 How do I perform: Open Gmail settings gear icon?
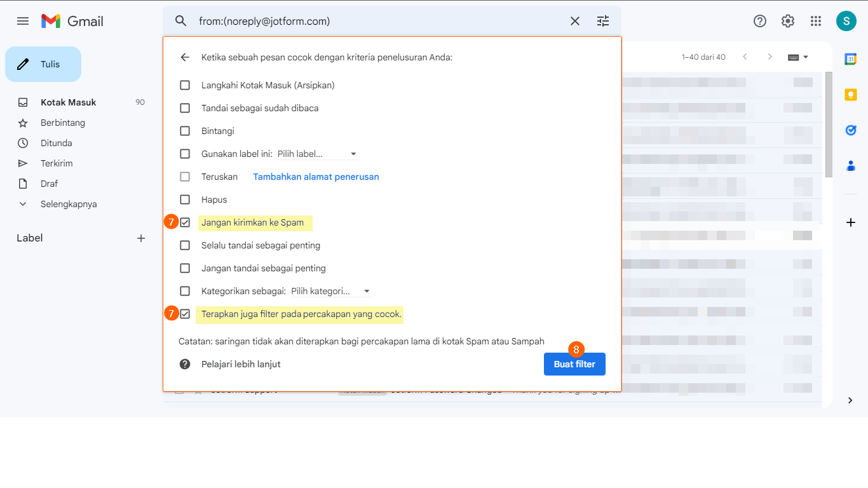tap(788, 21)
